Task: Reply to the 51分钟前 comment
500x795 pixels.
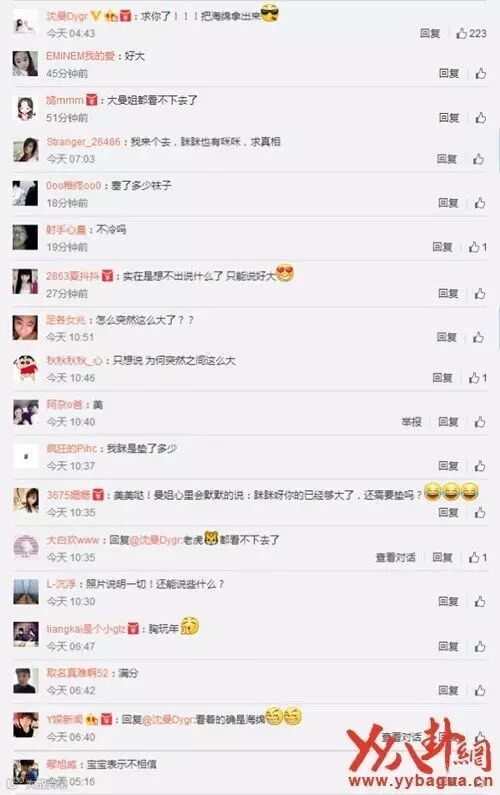Action: click(448, 118)
